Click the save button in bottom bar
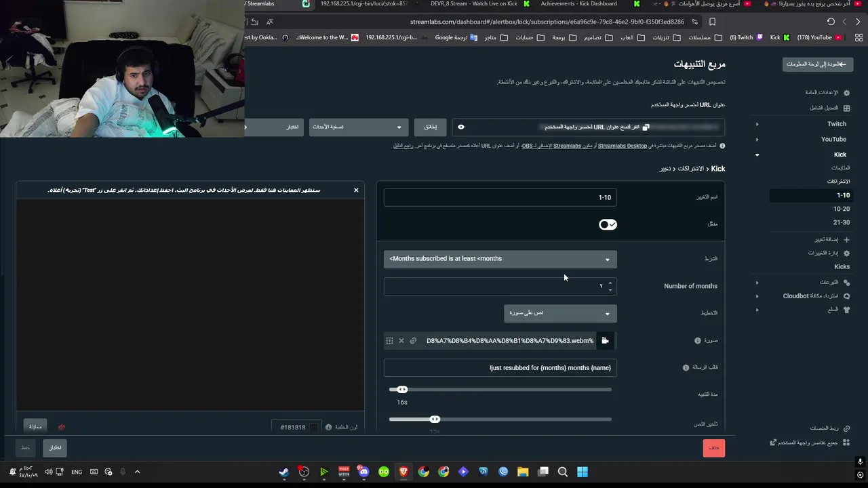The image size is (868, 488). point(25,447)
